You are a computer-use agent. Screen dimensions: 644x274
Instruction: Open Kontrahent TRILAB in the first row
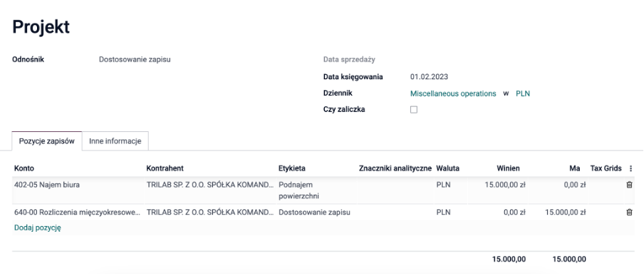pyautogui.click(x=210, y=185)
